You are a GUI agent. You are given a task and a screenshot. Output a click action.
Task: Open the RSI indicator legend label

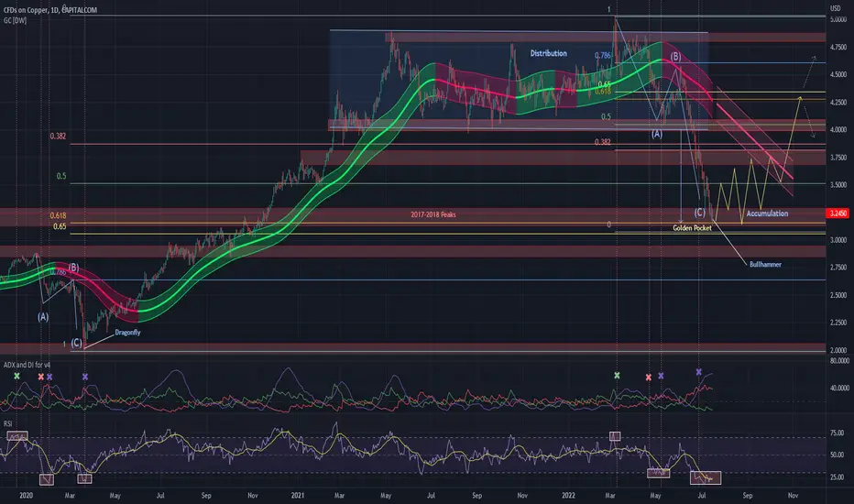[x=8, y=423]
